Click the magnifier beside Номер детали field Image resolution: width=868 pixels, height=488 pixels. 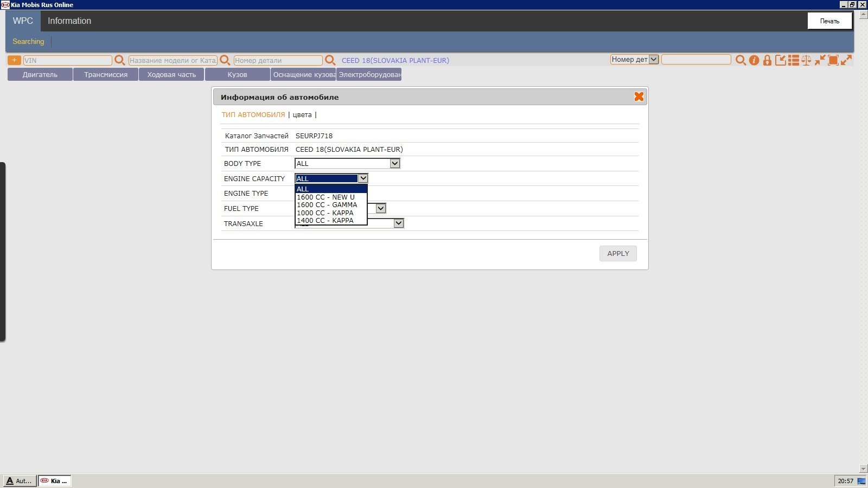point(330,60)
